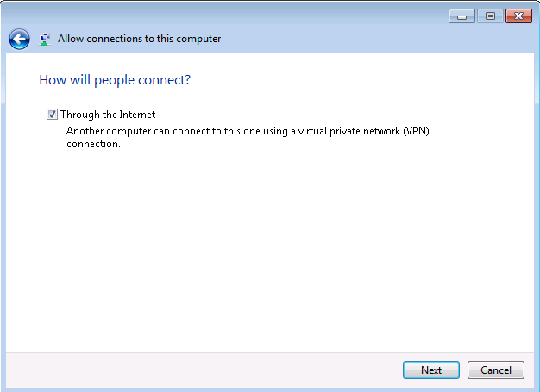Click the "How will people connect?" heading

point(115,80)
